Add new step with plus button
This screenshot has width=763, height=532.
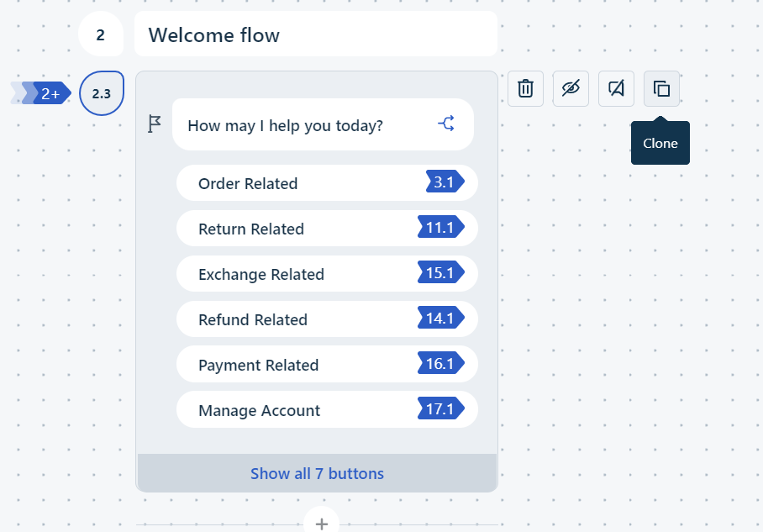321,524
